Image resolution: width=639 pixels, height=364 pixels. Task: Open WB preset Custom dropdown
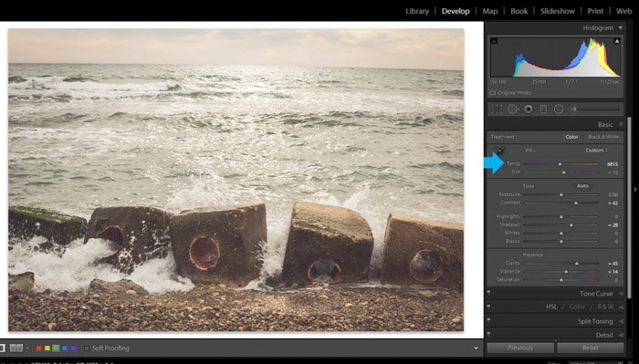596,151
